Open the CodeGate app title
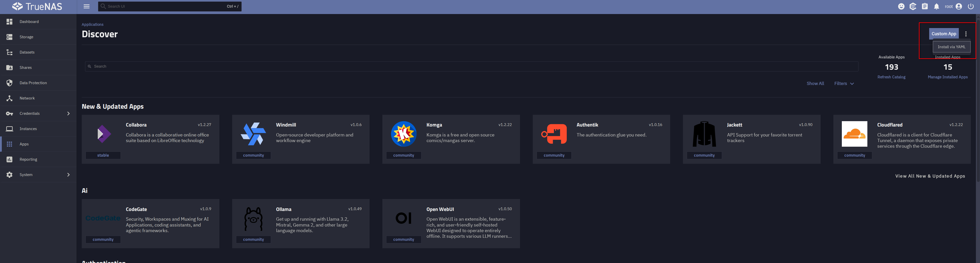The height and width of the screenshot is (263, 980). [136, 209]
